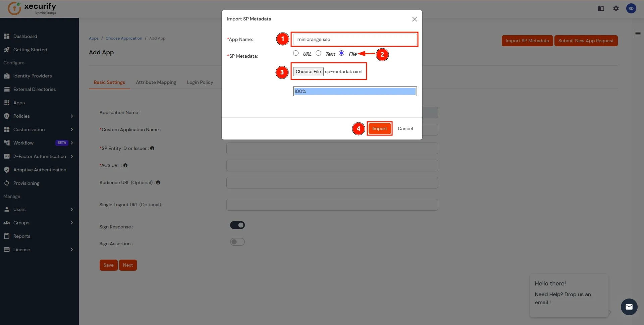Open the Provisioning section
Image resolution: width=644 pixels, height=325 pixels.
coord(26,183)
